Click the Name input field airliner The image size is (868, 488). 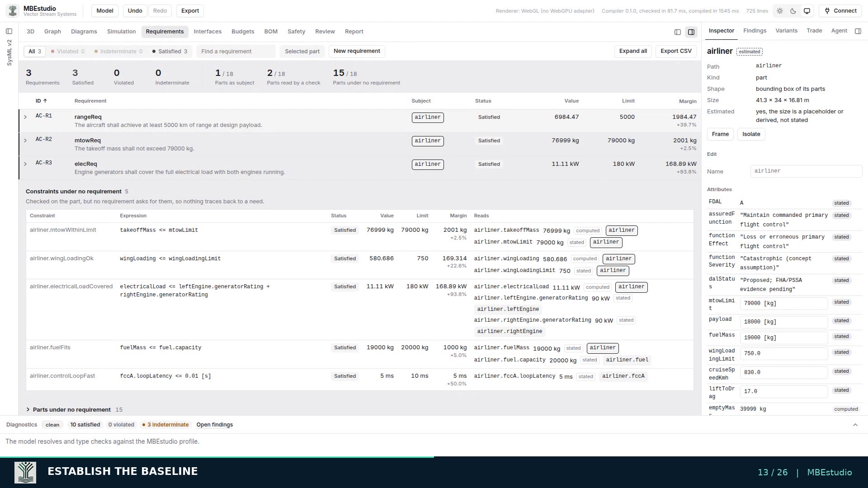806,171
